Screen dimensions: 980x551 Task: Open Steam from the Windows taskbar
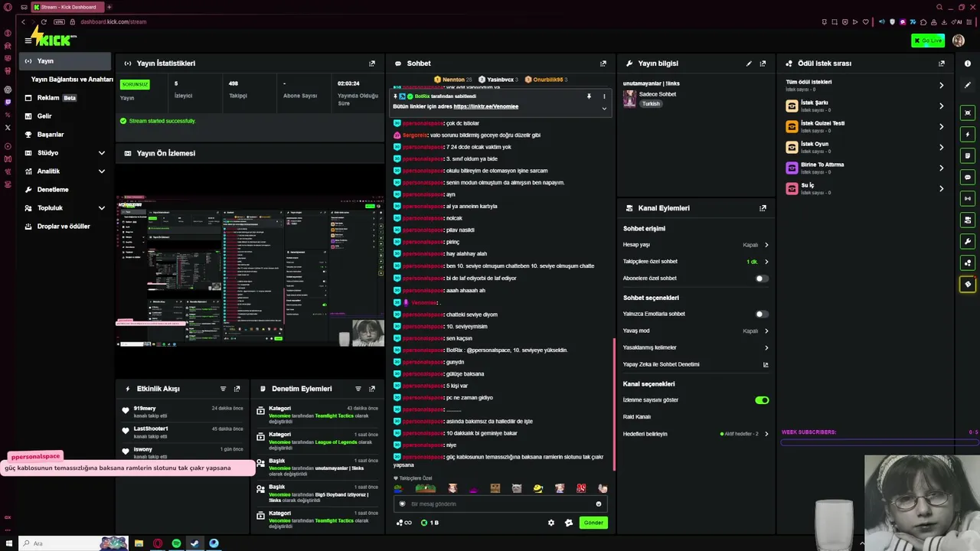[x=194, y=543]
